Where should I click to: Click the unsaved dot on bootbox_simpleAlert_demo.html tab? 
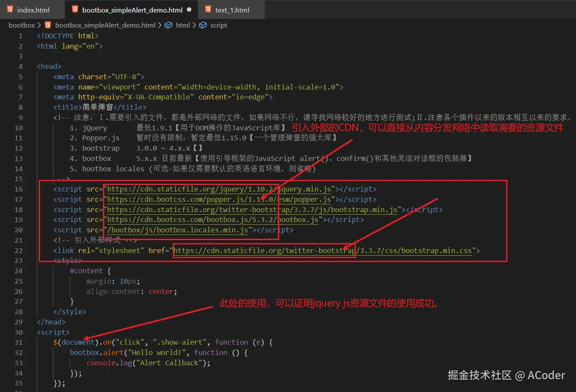pyautogui.click(x=189, y=9)
